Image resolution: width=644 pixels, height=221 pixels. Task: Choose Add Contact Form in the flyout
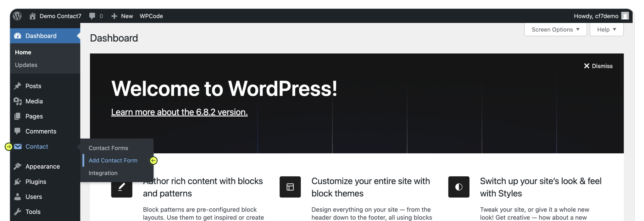tap(113, 160)
